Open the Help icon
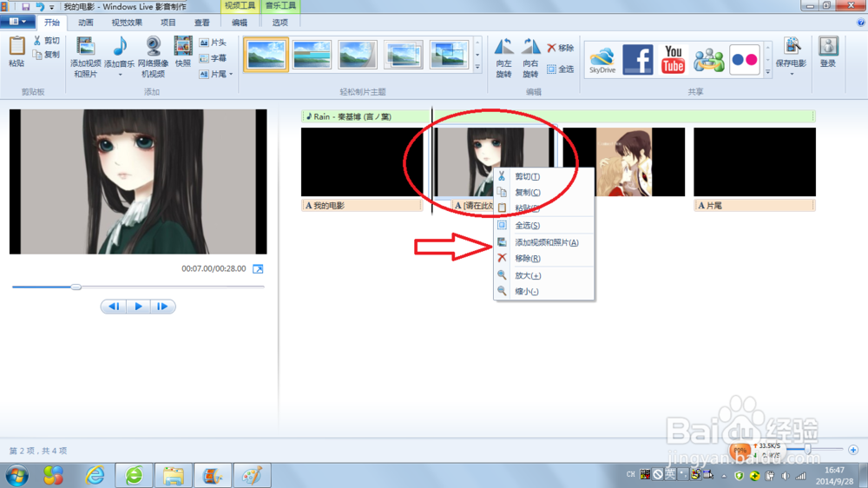This screenshot has width=868, height=488. pyautogui.click(x=861, y=23)
